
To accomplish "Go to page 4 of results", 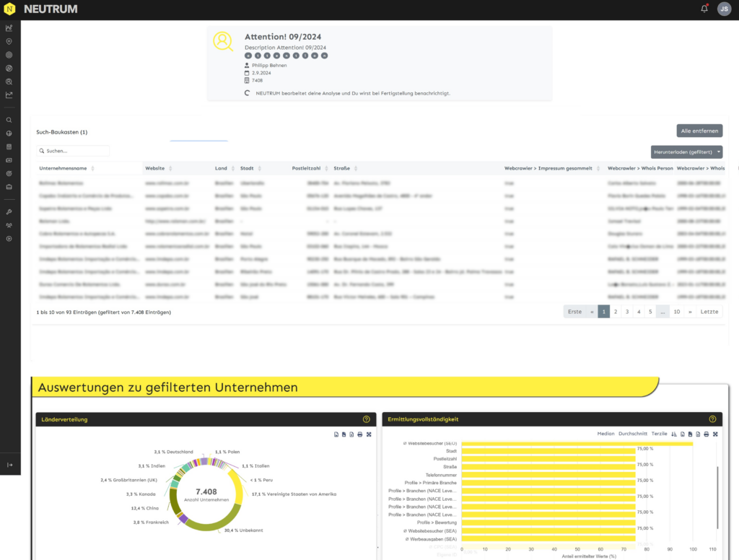I will 639,312.
